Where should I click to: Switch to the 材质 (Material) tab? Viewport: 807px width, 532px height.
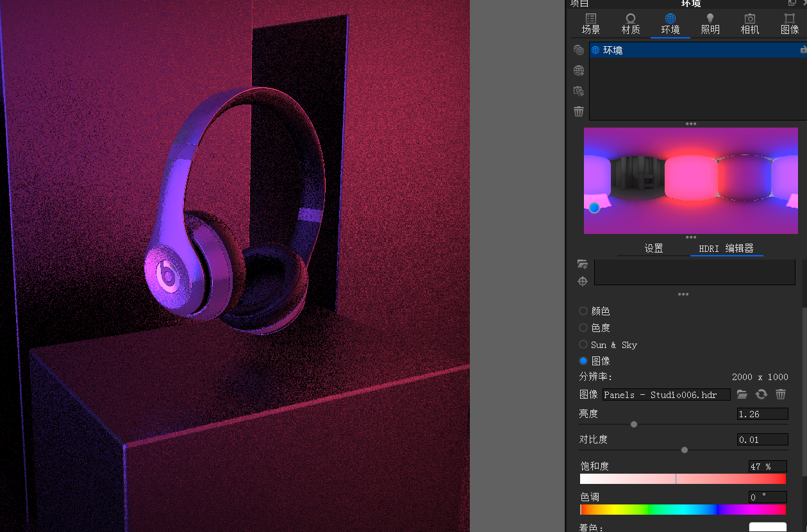631,24
